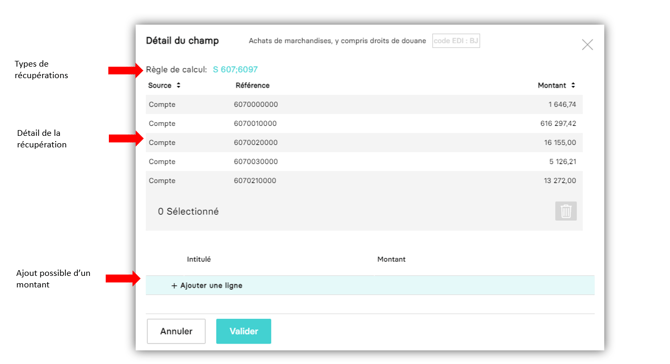
Task: Select row with reference 6070010000
Action: point(364,123)
